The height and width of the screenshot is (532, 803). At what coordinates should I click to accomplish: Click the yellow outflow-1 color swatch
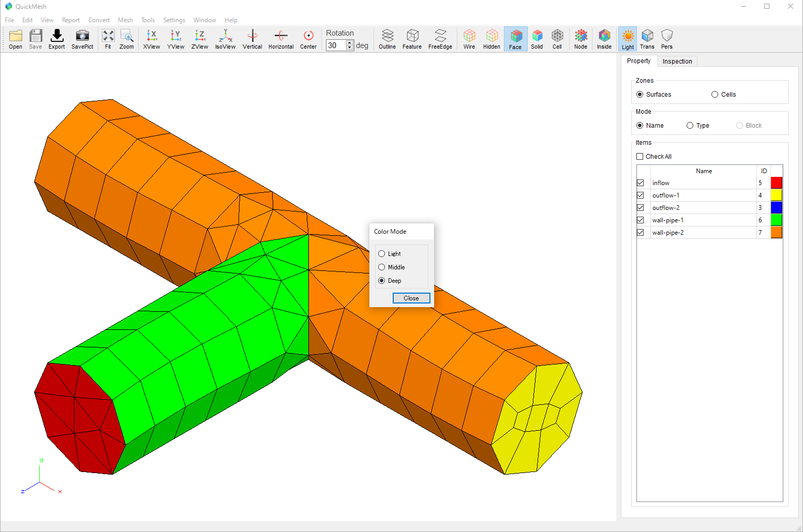click(776, 195)
